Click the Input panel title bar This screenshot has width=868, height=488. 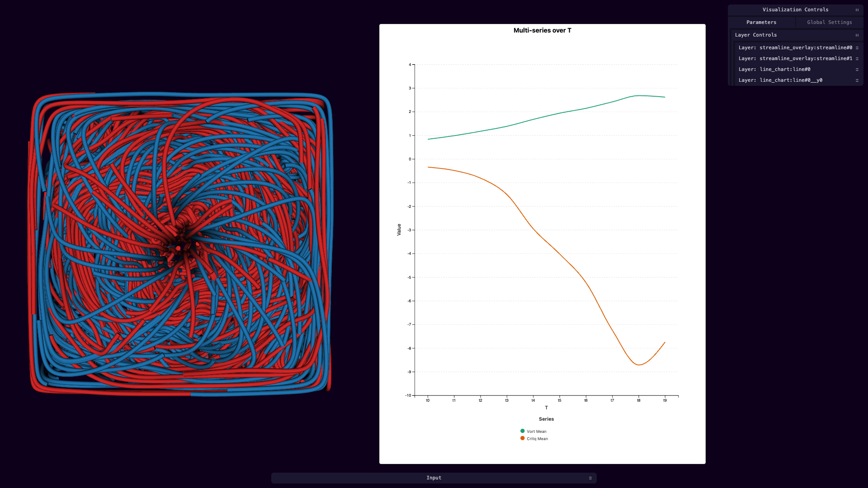434,478
